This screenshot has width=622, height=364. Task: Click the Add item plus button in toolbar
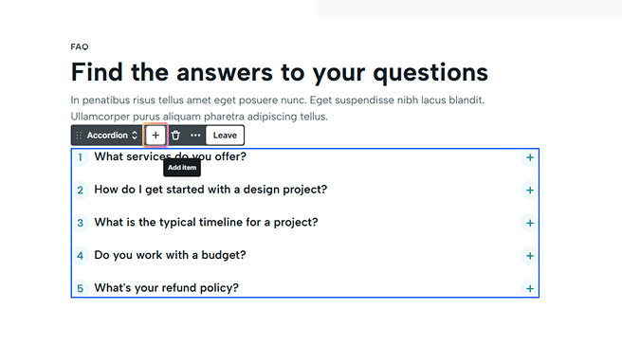pos(155,136)
